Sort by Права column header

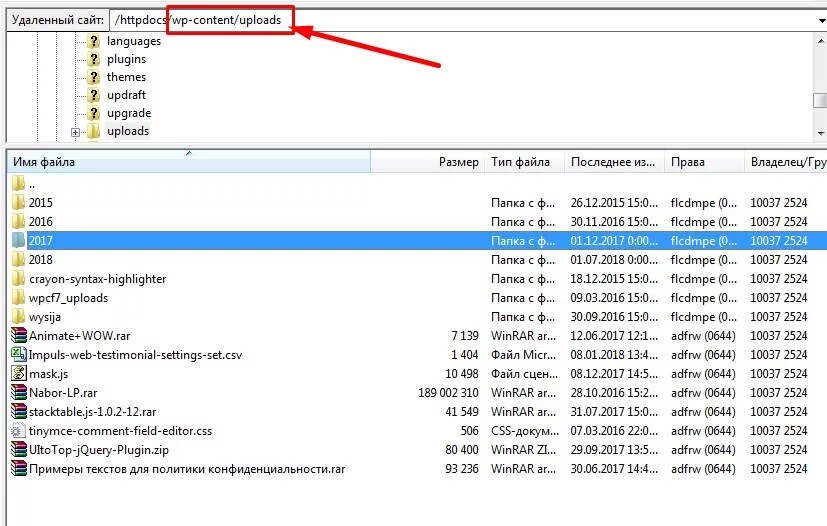(x=704, y=162)
